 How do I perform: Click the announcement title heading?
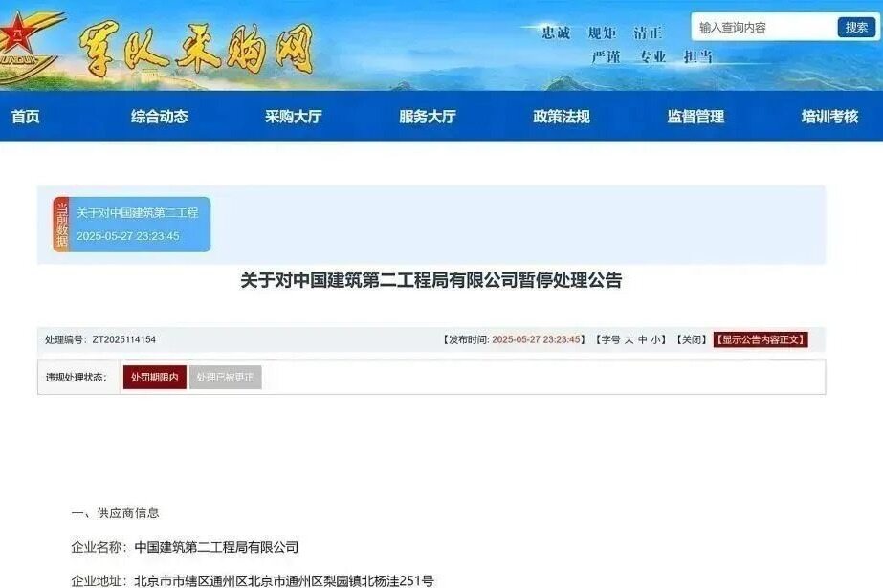[x=431, y=279]
